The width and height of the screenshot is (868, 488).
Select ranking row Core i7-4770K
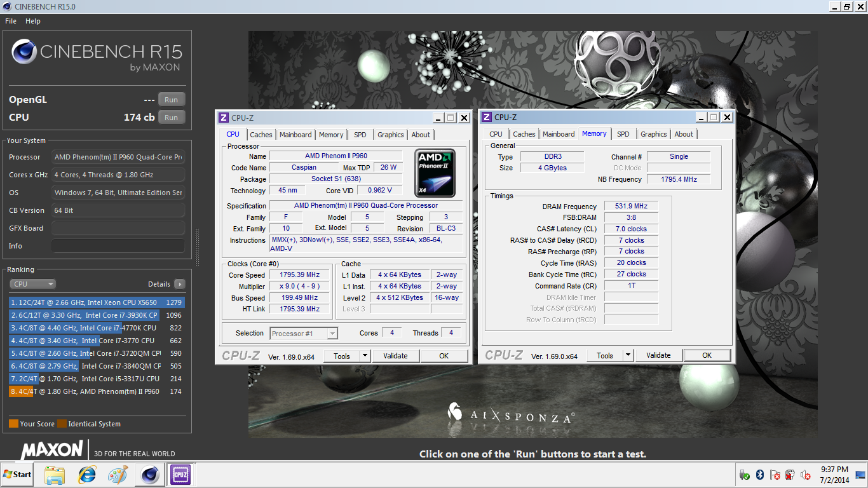[97, 328]
